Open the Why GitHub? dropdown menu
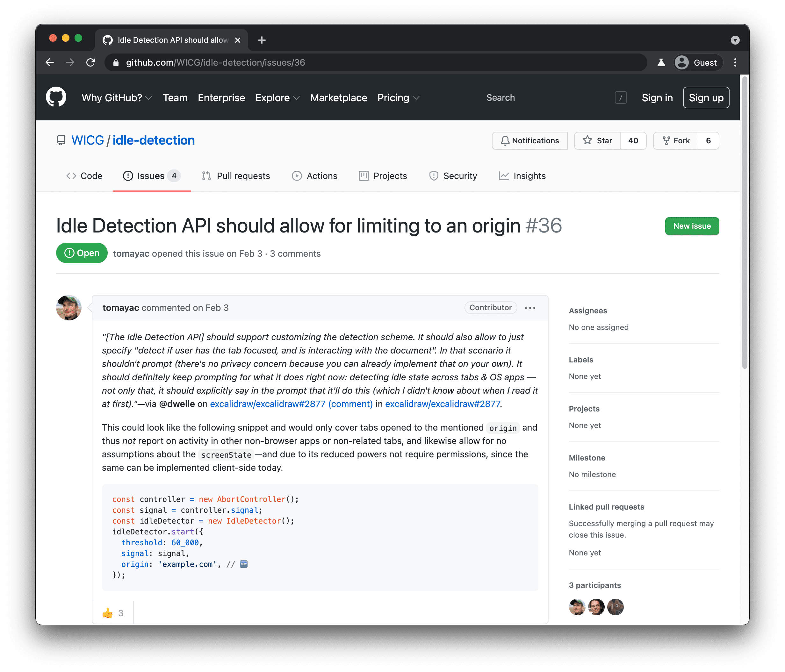 [x=115, y=98]
